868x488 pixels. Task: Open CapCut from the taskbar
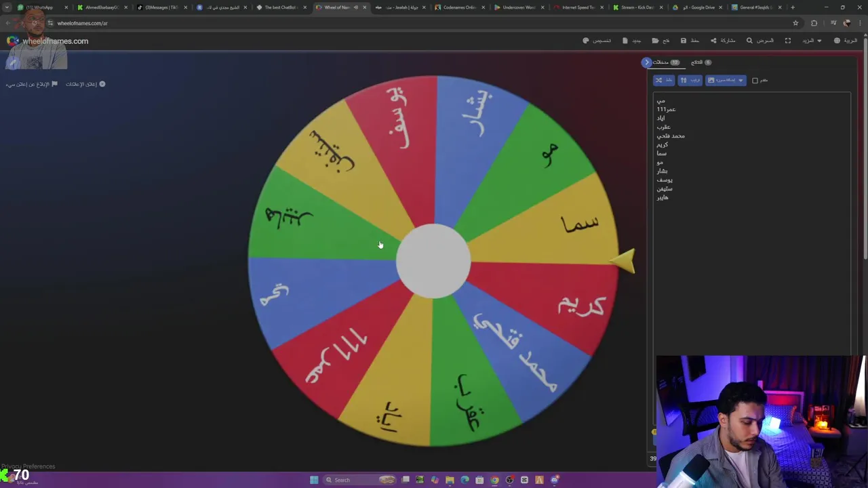(x=524, y=480)
